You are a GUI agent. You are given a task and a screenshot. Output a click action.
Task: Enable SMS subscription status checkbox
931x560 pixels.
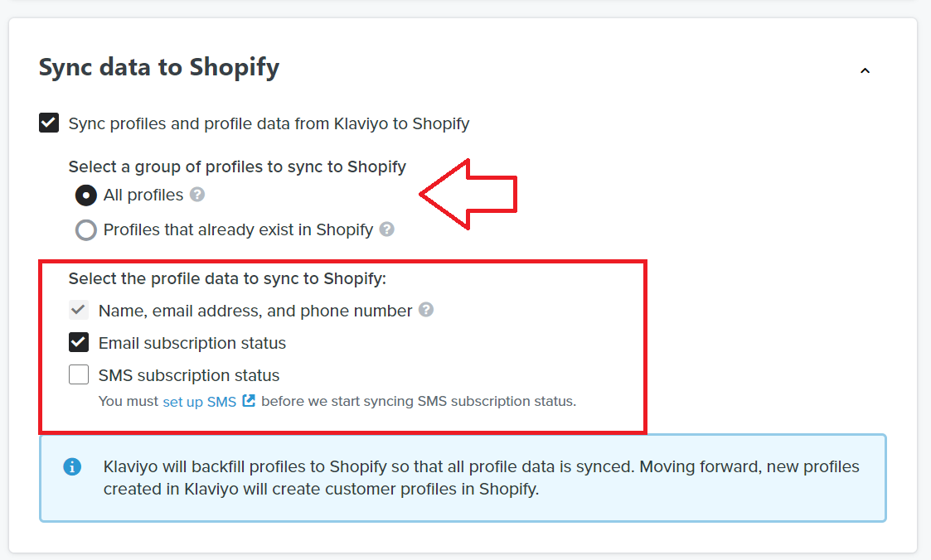[79, 375]
